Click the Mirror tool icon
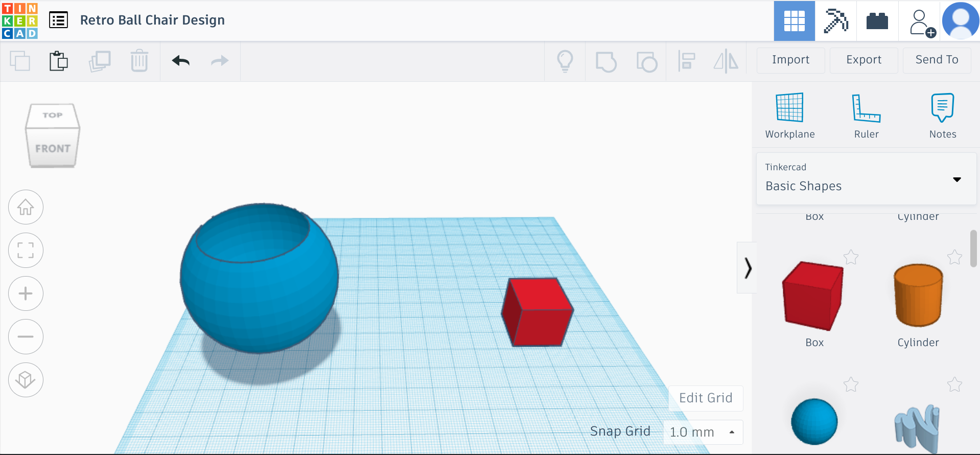This screenshot has height=455, width=980. [x=726, y=61]
